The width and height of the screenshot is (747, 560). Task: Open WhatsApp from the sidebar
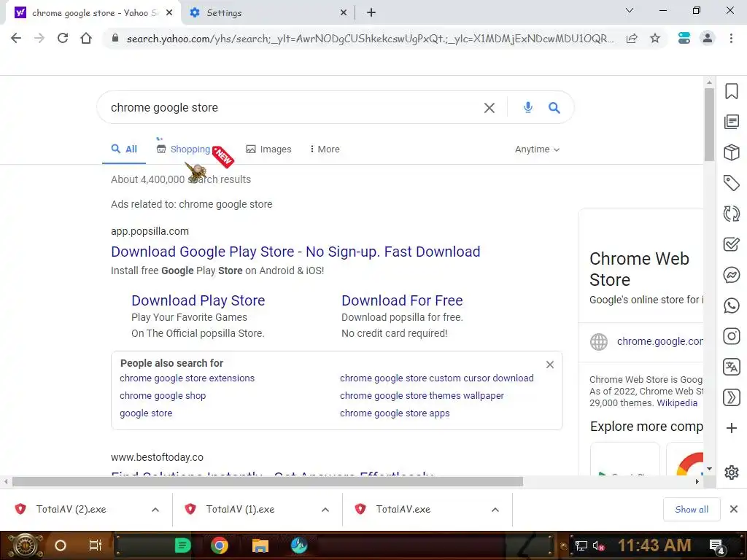click(731, 306)
